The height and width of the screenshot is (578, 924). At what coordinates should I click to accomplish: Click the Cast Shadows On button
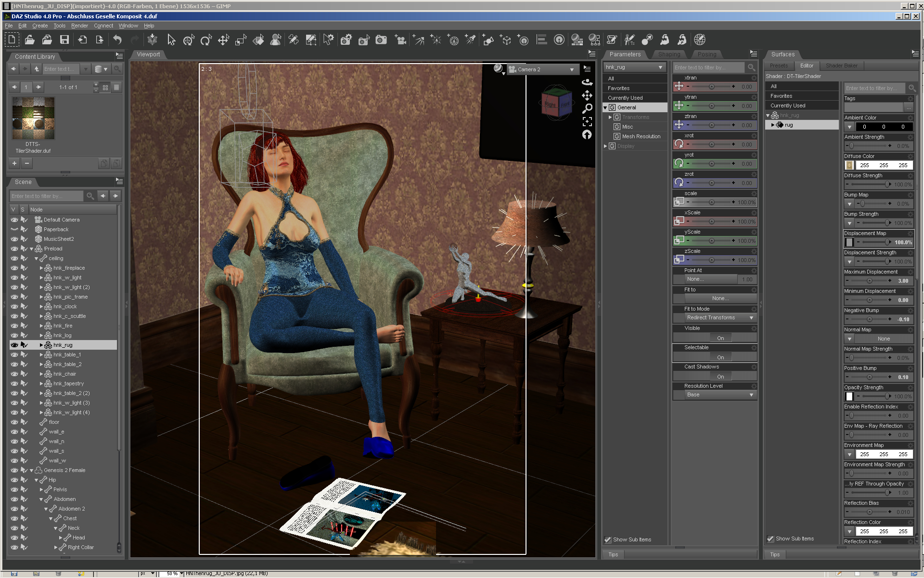click(720, 377)
